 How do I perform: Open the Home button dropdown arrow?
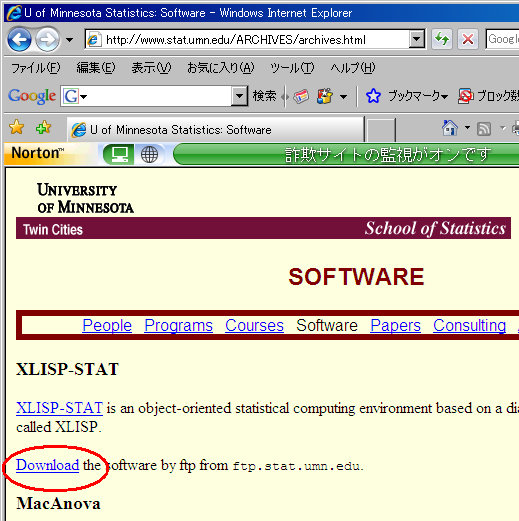point(467,128)
